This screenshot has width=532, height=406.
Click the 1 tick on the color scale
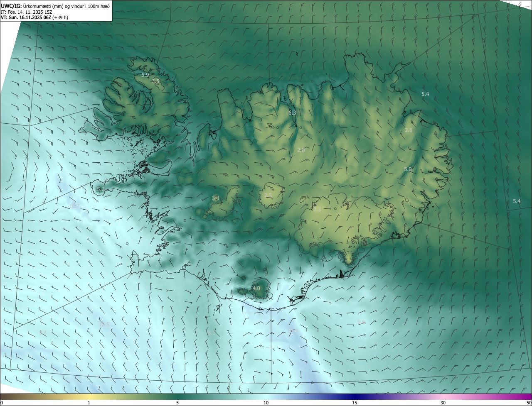pyautogui.click(x=89, y=403)
